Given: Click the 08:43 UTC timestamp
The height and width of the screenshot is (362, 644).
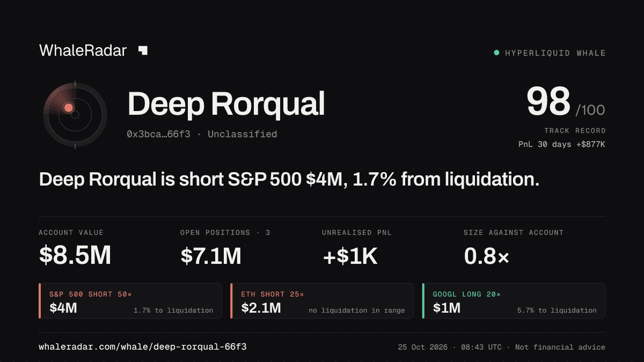Looking at the screenshot, I should (480, 348).
